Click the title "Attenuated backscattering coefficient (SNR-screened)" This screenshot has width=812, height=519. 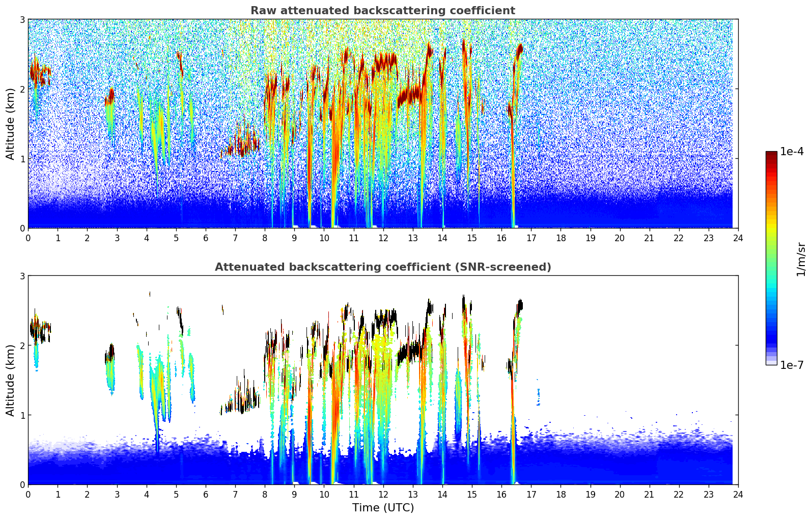[383, 267]
